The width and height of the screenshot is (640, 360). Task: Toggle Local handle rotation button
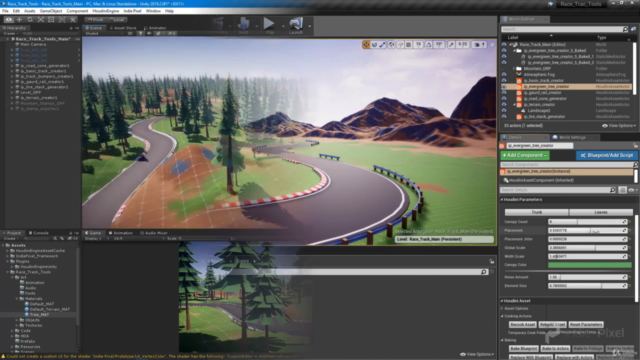pos(117,19)
